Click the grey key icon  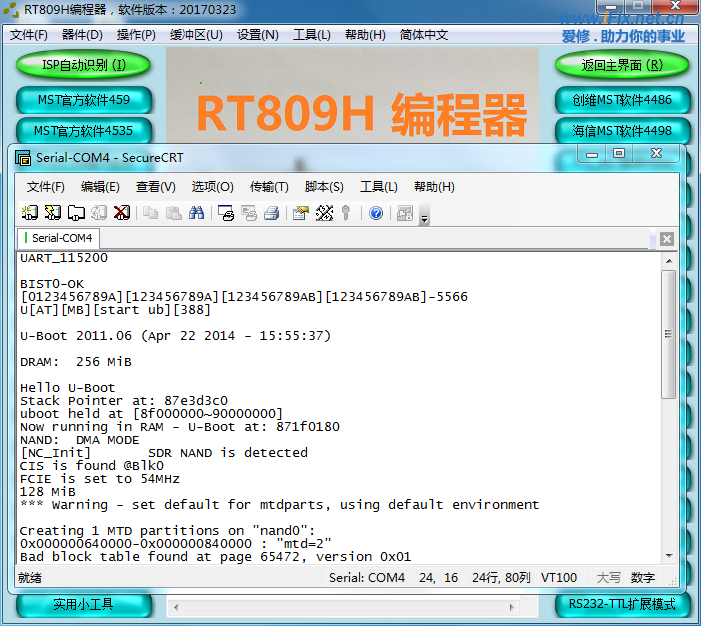tap(346, 213)
